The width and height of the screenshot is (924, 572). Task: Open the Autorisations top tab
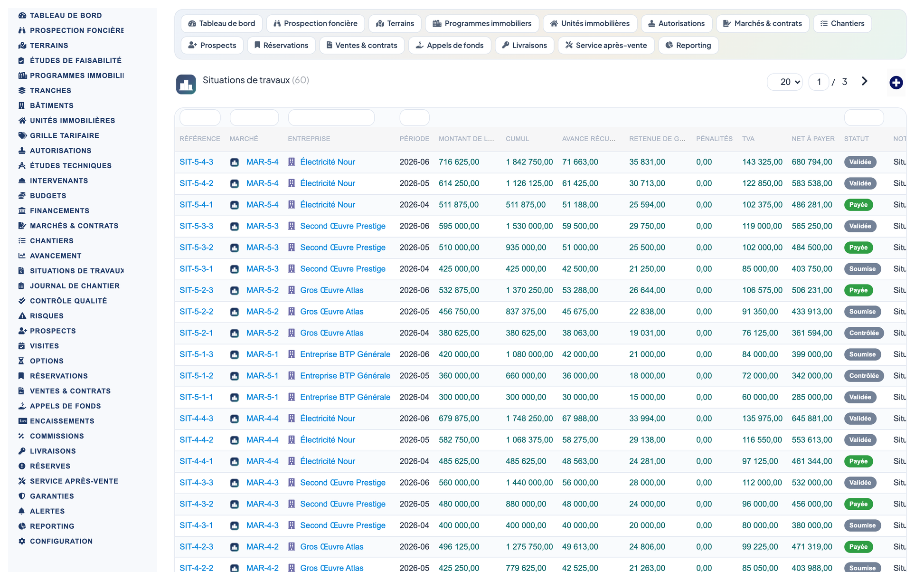676,23
